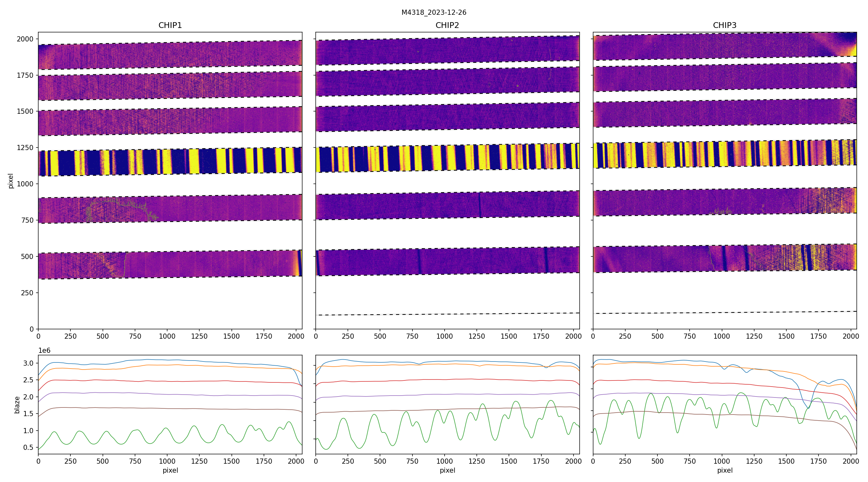
Task: Click the M4318_2023-12-26 figure title
Action: point(434,13)
